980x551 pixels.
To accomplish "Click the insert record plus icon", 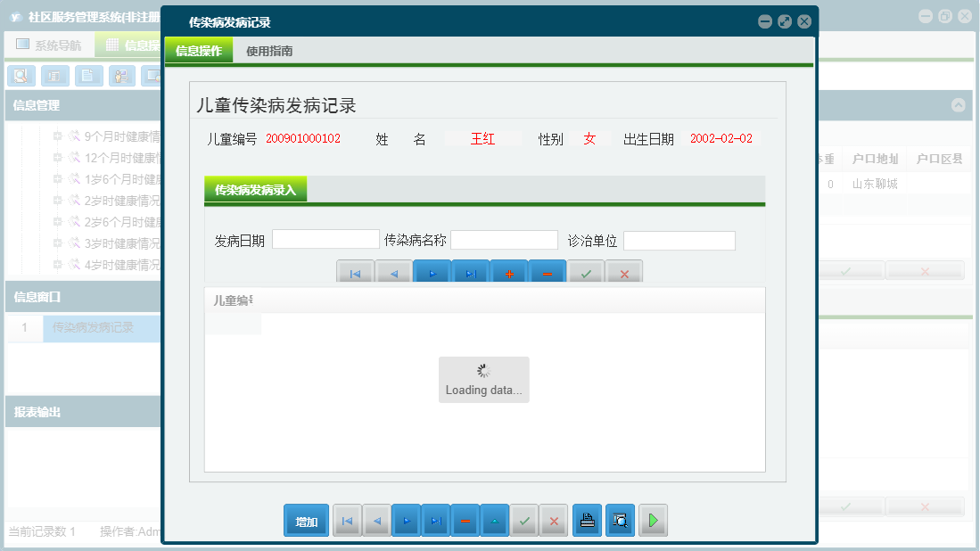I will (508, 272).
